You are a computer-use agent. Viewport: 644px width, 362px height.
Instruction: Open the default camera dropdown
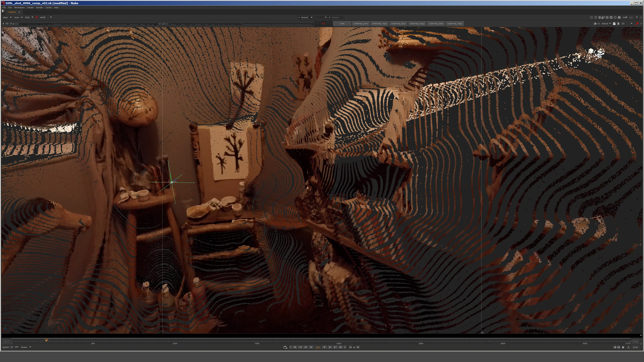point(606,24)
